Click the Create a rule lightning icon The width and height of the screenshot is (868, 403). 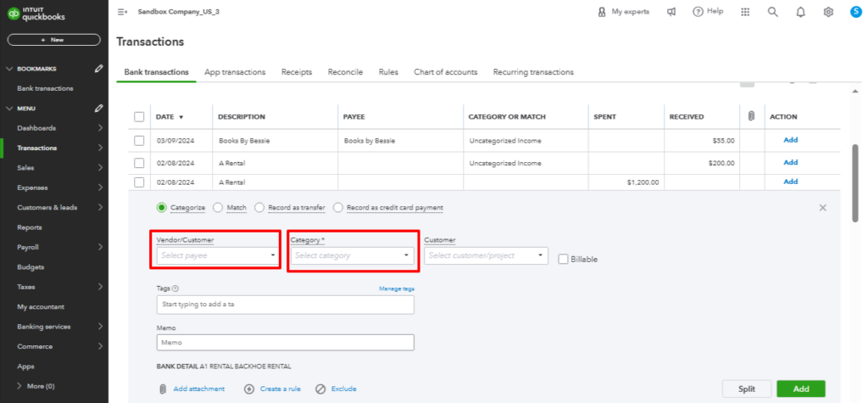click(x=249, y=389)
